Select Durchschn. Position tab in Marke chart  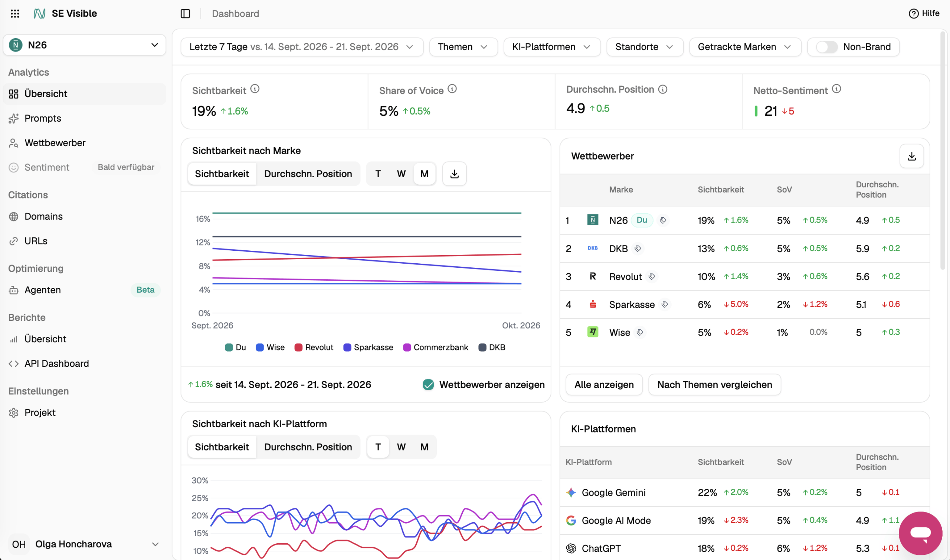point(308,174)
